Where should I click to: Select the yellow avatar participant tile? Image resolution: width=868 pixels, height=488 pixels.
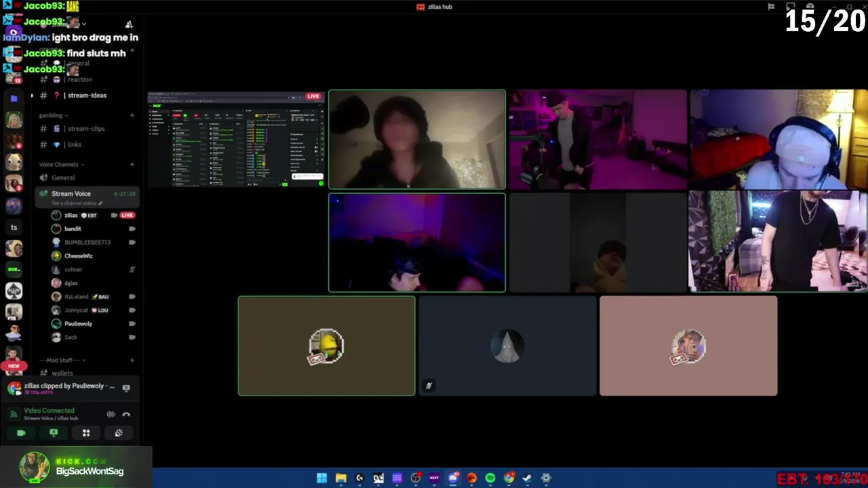pyautogui.click(x=326, y=346)
